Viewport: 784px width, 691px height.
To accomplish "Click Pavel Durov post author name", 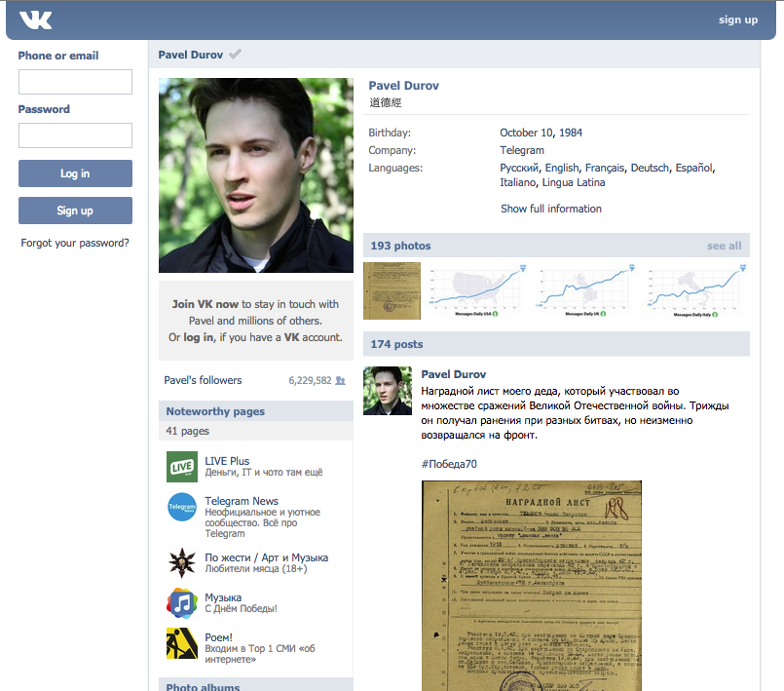I will [x=454, y=374].
